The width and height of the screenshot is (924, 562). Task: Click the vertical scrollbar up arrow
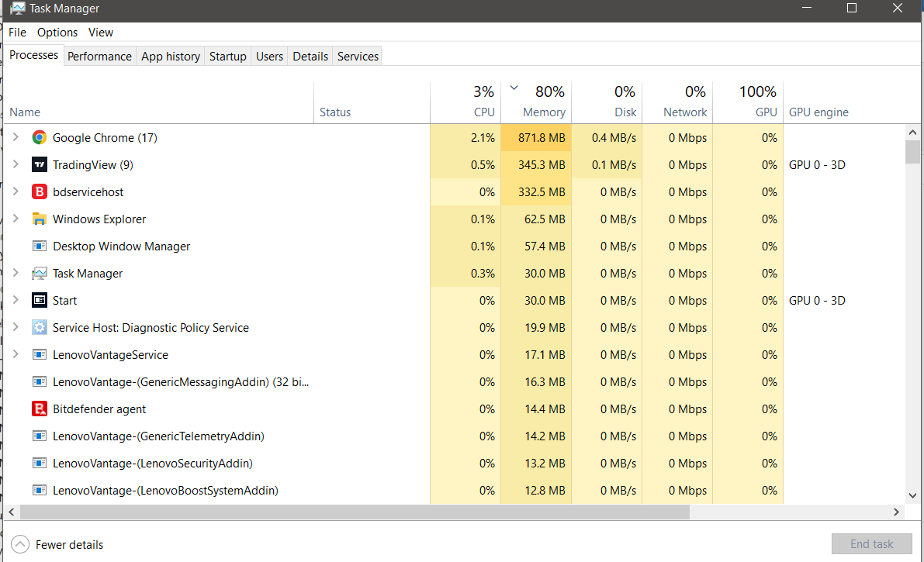tap(912, 133)
